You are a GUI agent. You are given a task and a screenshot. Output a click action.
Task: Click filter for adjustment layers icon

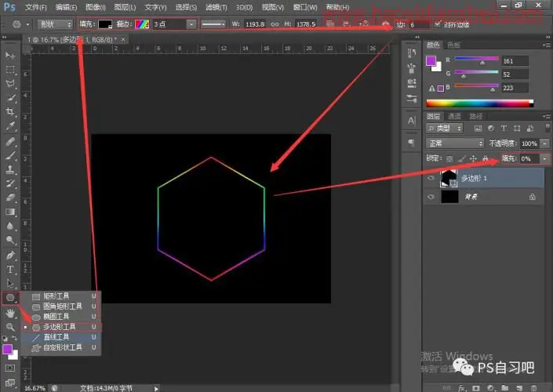point(490,129)
